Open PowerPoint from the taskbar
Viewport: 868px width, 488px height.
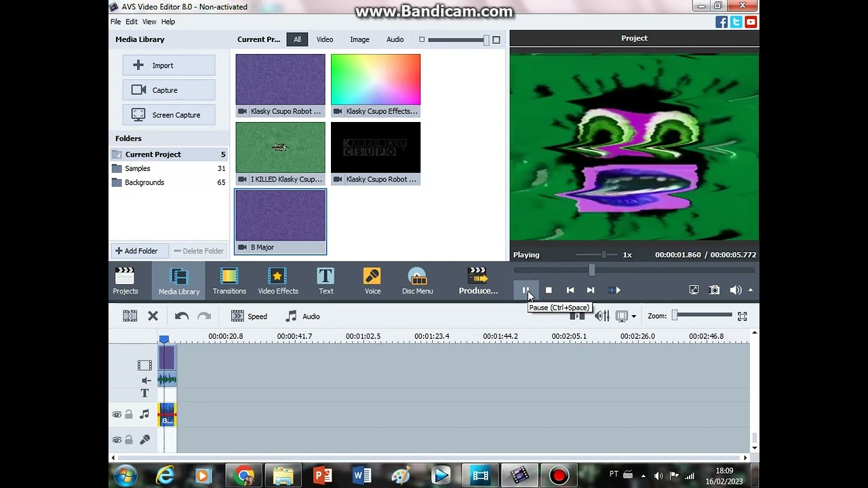tap(323, 476)
